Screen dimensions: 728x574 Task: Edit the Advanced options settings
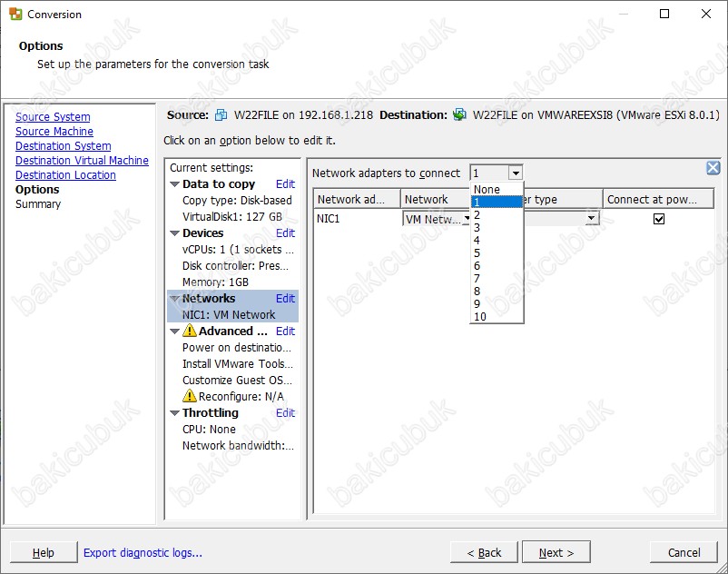tap(285, 332)
